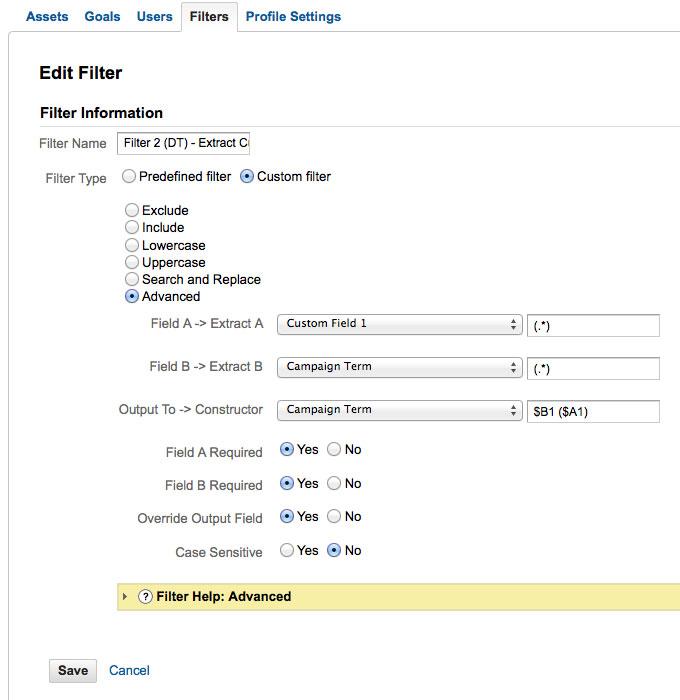Viewport: 680px width, 700px height.
Task: Click the Filter Name text field
Action: [183, 143]
